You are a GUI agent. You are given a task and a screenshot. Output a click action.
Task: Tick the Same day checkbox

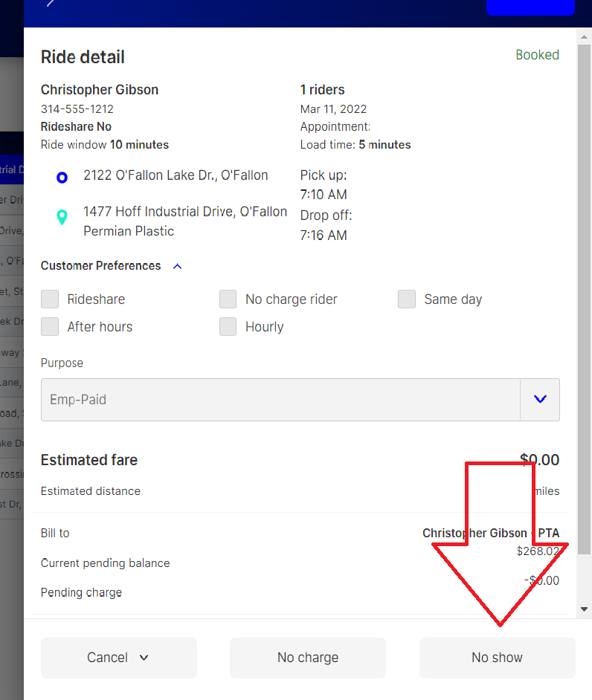(x=407, y=299)
